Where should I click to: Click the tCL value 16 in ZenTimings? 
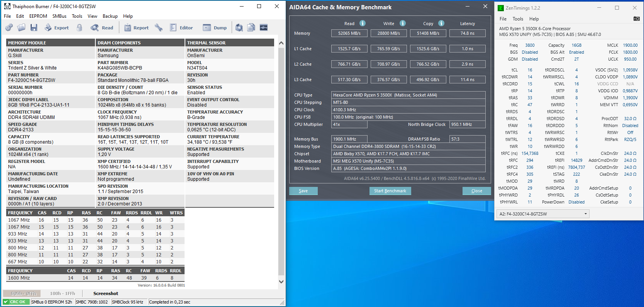click(x=530, y=70)
